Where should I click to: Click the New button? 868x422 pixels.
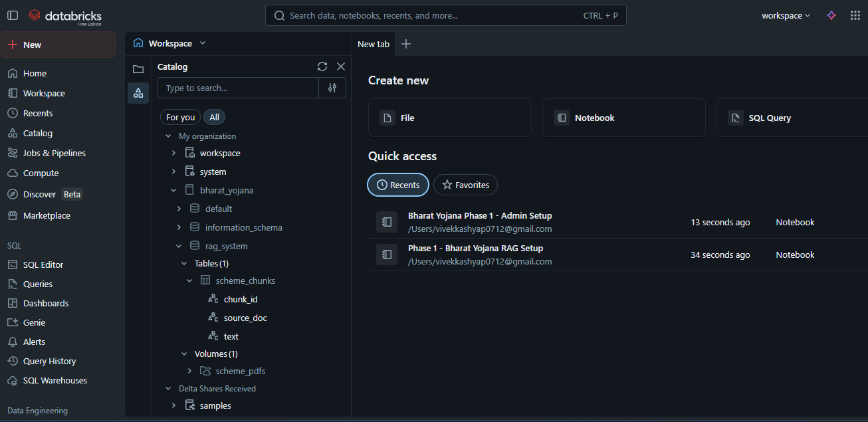tap(58, 45)
